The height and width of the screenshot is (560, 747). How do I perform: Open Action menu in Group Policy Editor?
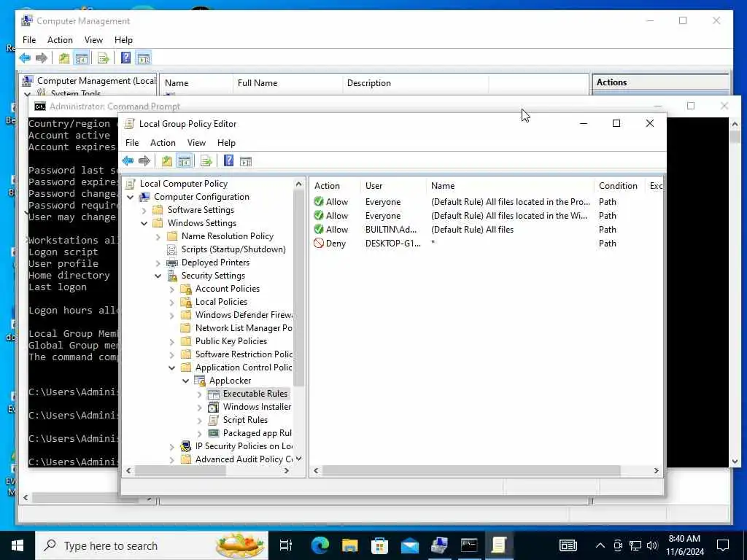pos(163,143)
